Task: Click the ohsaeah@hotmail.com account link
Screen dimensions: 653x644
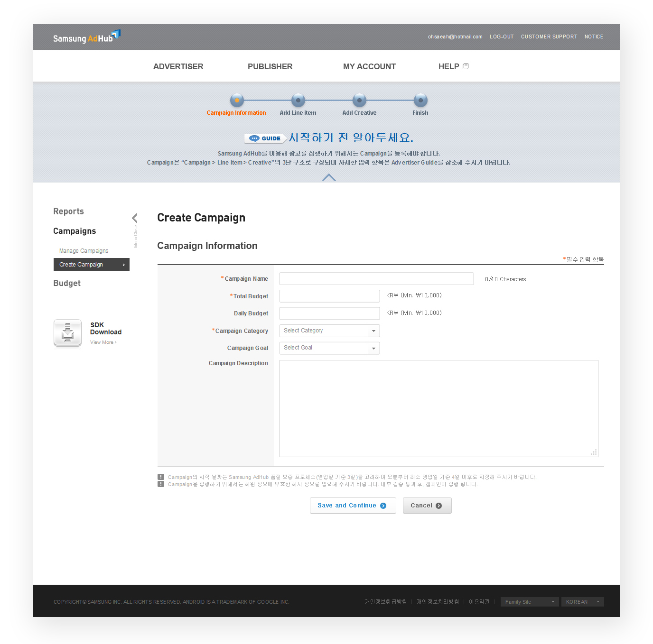Action: (455, 37)
